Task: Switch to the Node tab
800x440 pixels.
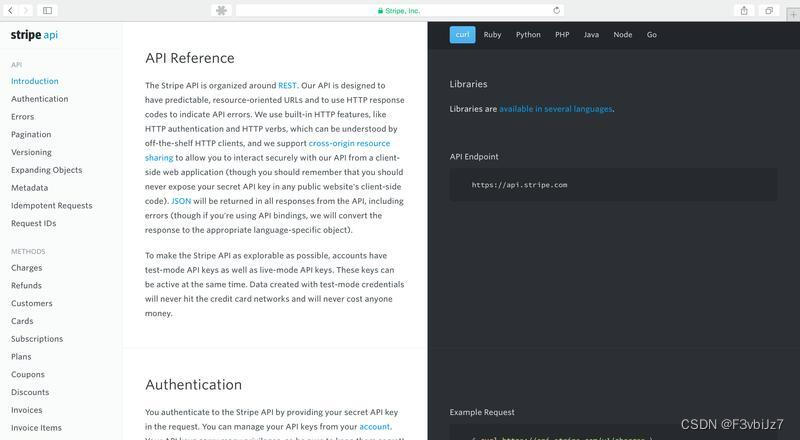Action: point(622,35)
